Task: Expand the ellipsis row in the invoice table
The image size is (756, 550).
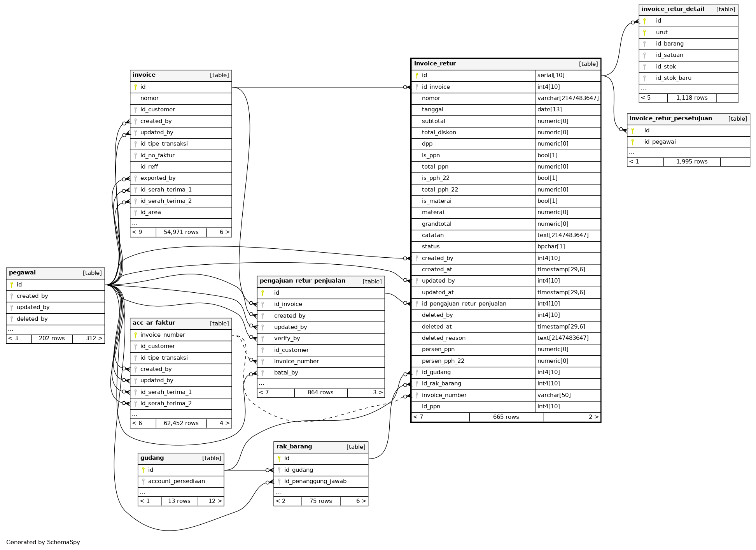Action: pyautogui.click(x=135, y=223)
